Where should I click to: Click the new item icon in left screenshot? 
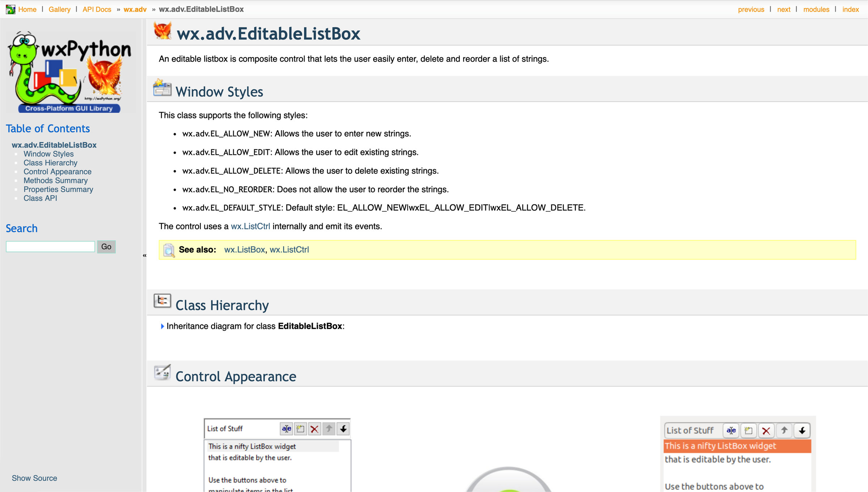[x=300, y=429]
